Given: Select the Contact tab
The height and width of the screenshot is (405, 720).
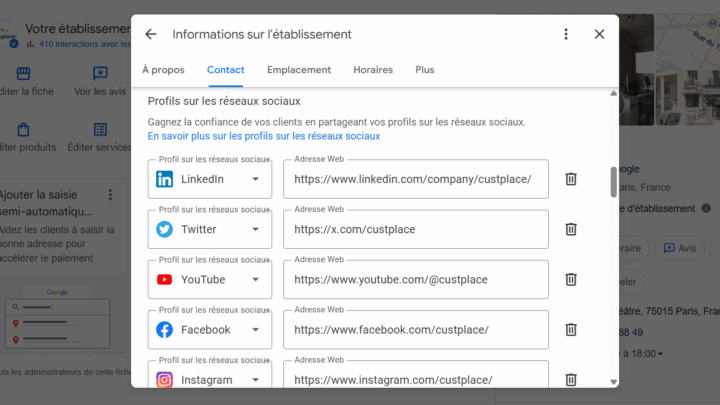Looking at the screenshot, I should coord(225,70).
